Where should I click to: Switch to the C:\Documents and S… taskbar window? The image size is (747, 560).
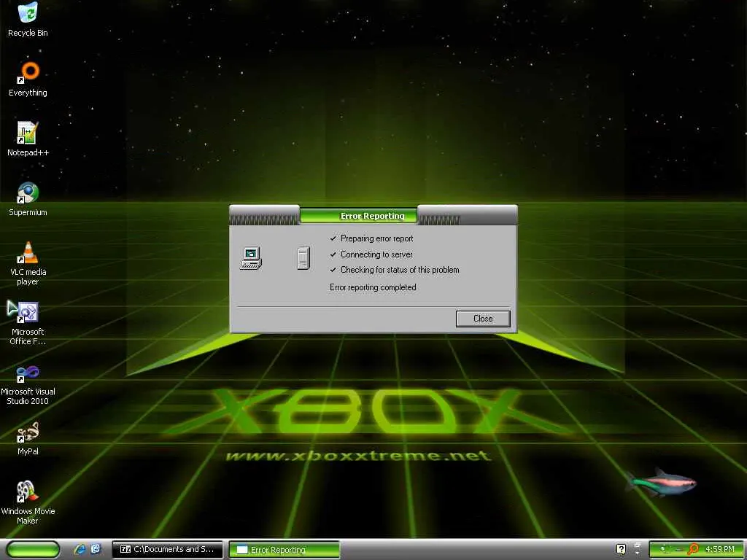[167, 550]
